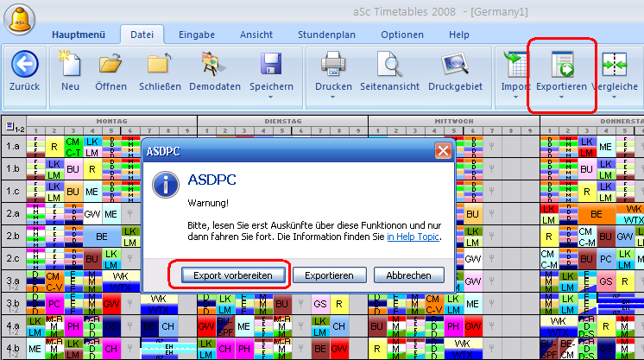Follow the 'in Help Topic' link

(x=414, y=237)
